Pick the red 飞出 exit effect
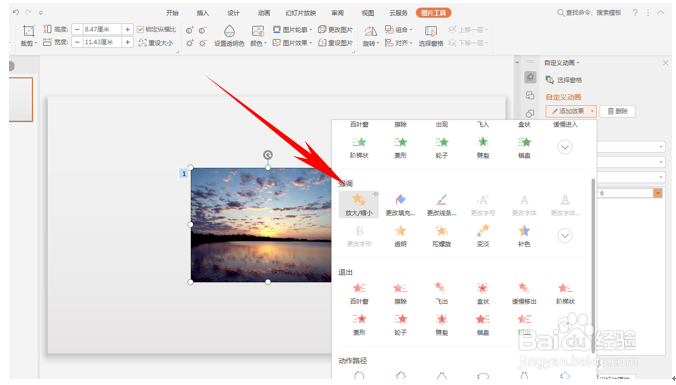The width and height of the screenshot is (676, 385). [441, 293]
